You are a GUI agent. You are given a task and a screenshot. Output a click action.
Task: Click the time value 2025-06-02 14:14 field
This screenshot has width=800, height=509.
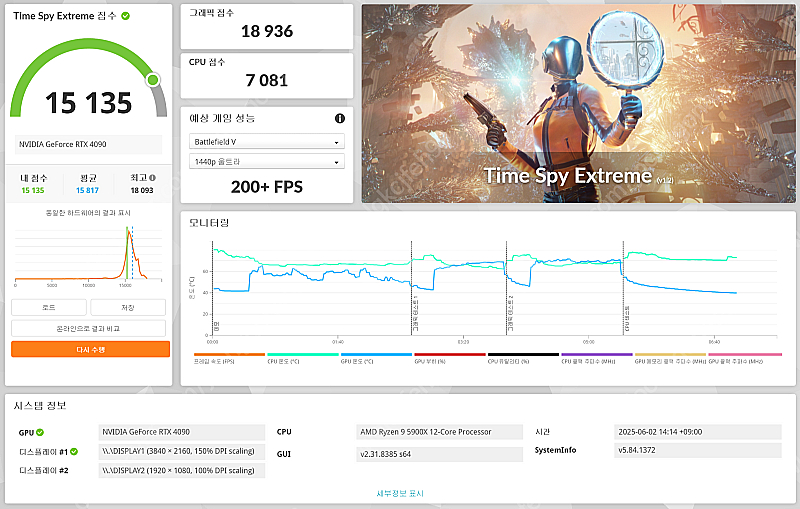(x=698, y=432)
